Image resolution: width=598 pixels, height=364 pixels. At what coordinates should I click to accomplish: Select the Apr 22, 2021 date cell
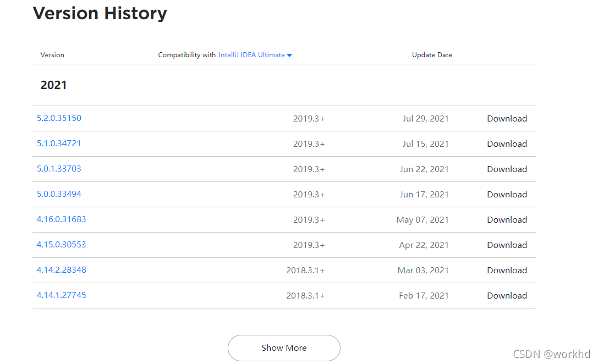[x=424, y=245]
